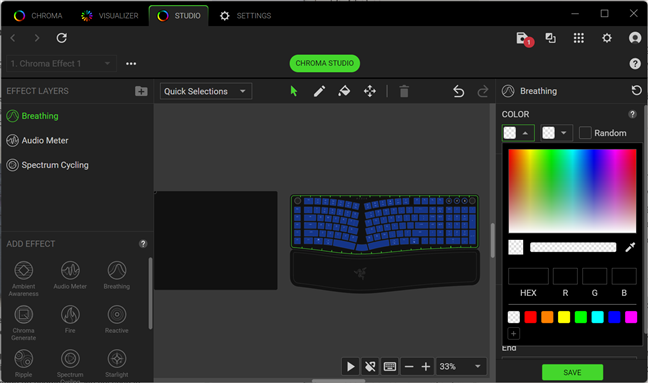The width and height of the screenshot is (648, 383).
Task: Switch to the VISUALIZER tab
Action: 110,16
